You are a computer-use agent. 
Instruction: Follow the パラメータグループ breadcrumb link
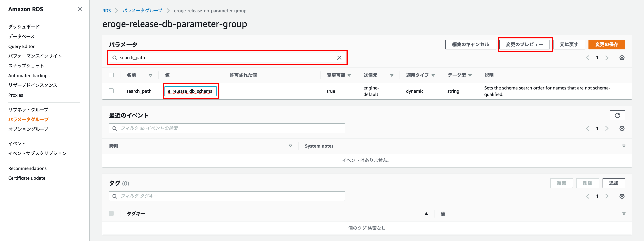[142, 10]
